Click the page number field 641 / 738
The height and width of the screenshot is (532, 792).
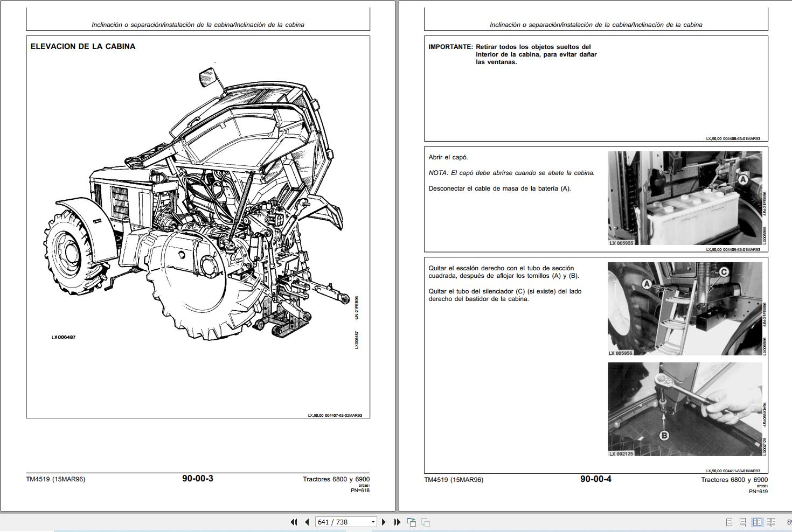342,522
